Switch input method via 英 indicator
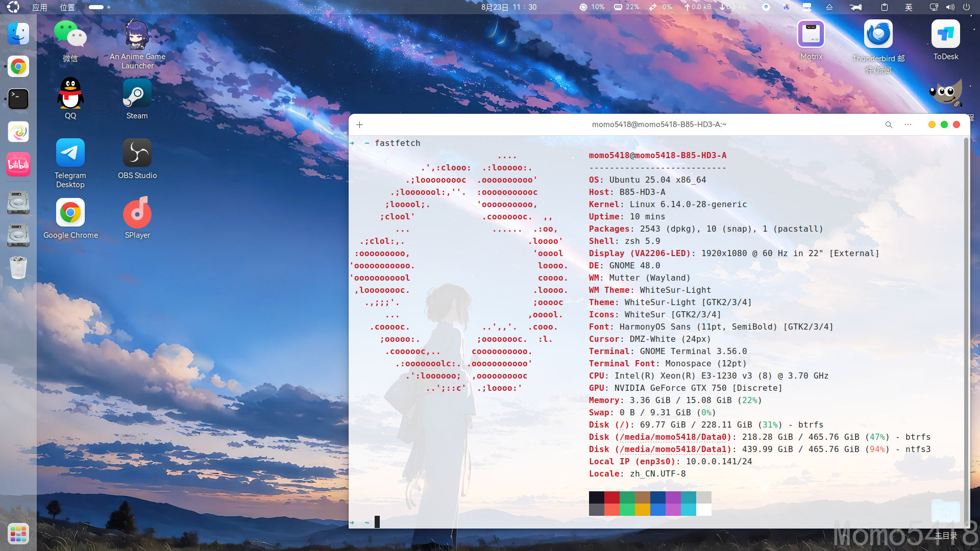 [909, 7]
